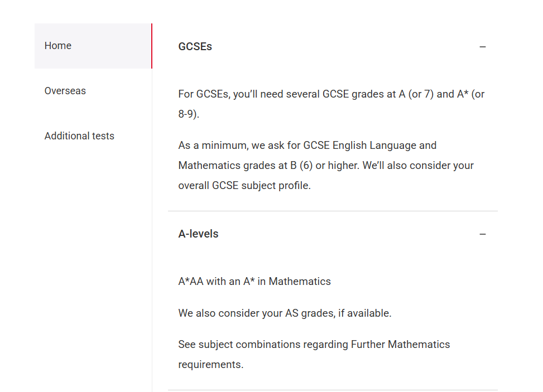Click the 'Mathematics grades at B (6)' line
Image resolution: width=543 pixels, height=392 pixels.
pos(326,166)
